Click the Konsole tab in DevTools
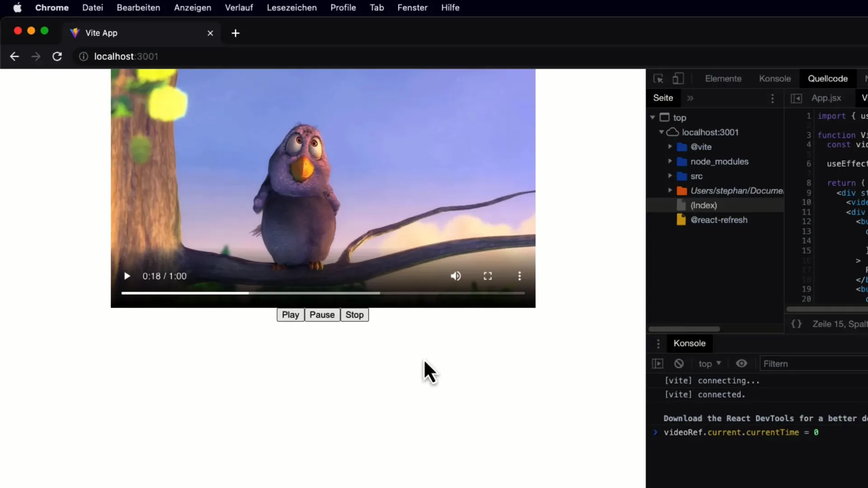Viewport: 868px width, 488px height. [x=775, y=78]
